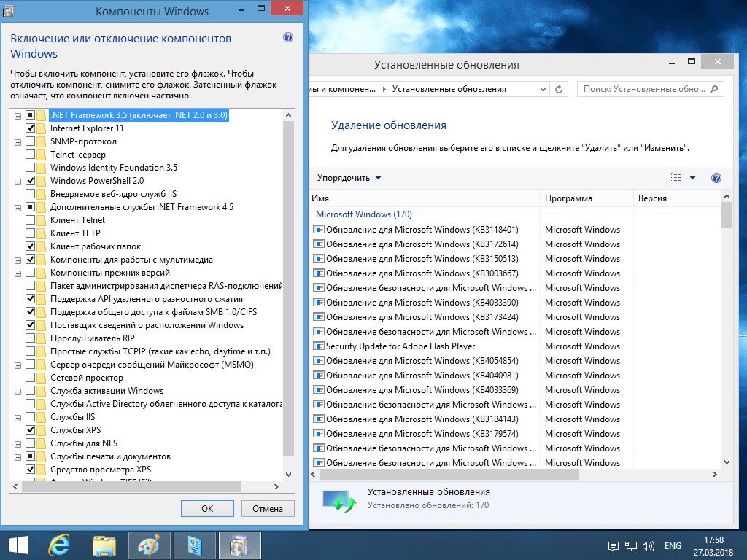
Task: Click the volume icon in system tray
Action: coord(649,546)
